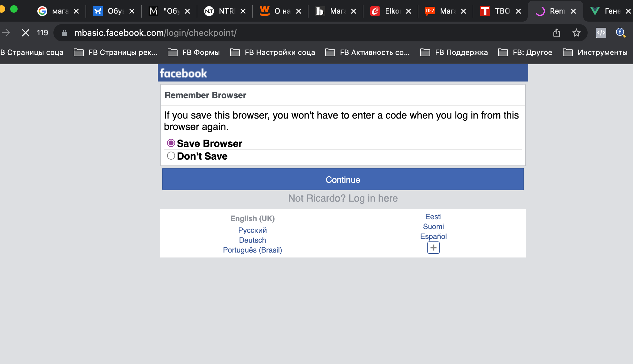Expand more languages with plus icon

click(x=433, y=248)
